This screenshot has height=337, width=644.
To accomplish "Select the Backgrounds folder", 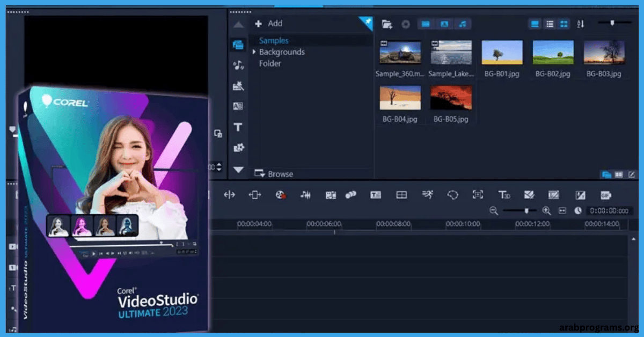I will click(282, 52).
